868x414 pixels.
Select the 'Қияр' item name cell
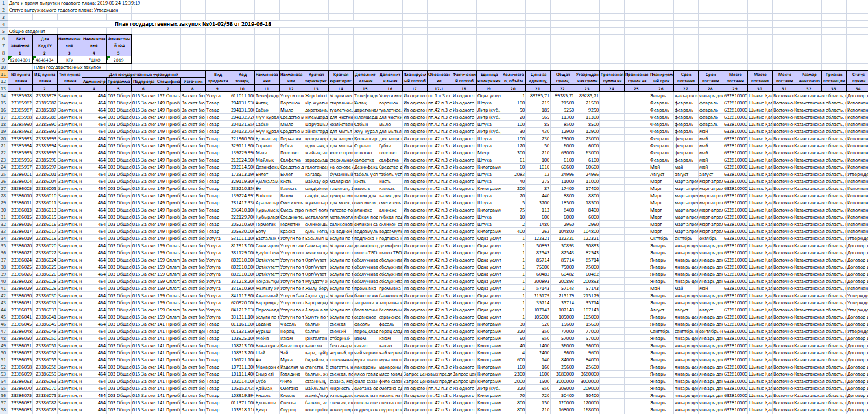[267, 409]
